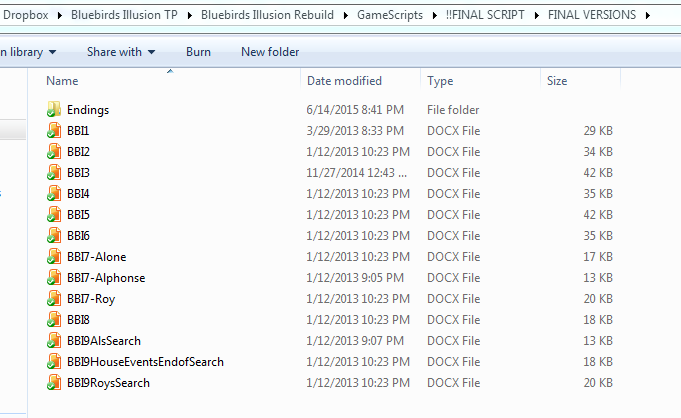The image size is (681, 418).
Task: Click the 11/27/2014 12:43 date cell
Action: pos(357,173)
